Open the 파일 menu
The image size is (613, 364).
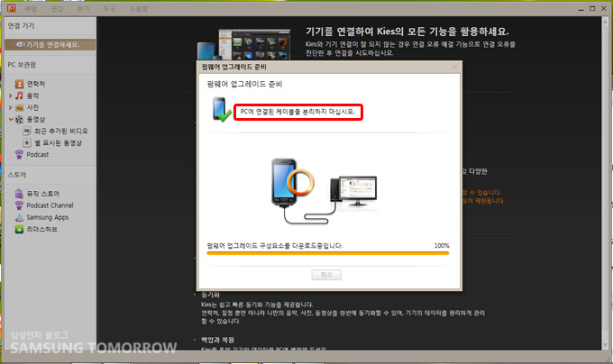31,8
